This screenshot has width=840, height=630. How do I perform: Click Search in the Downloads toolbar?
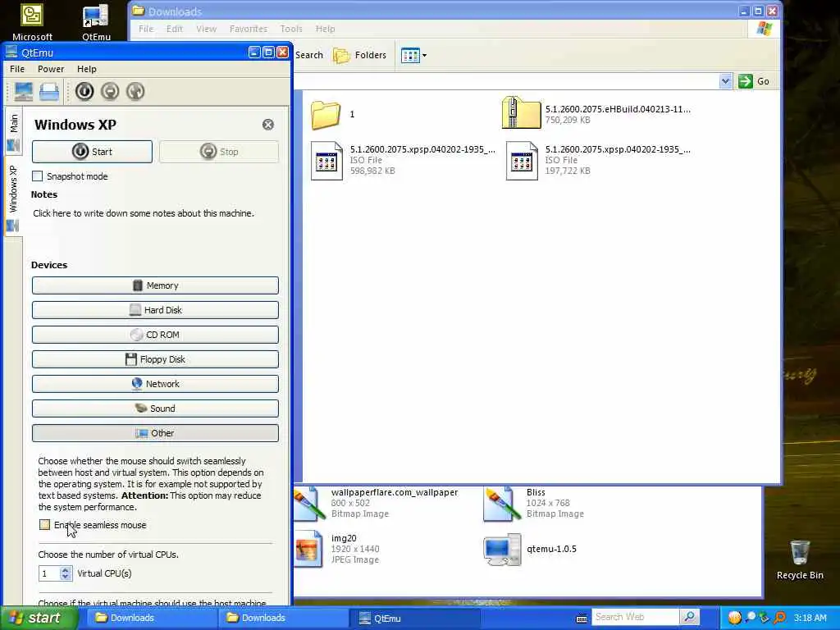pos(309,55)
